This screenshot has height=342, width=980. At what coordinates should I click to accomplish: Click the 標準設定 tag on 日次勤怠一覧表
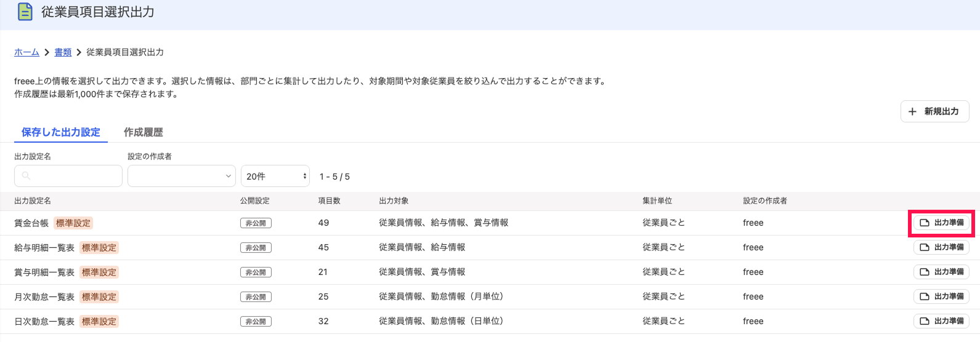[99, 322]
